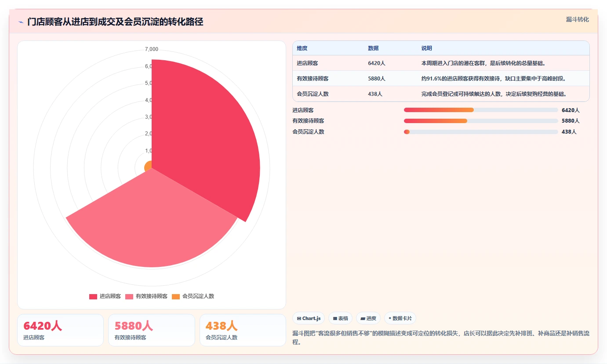Click the small orange 会员沉淀 chart segment
Image resolution: width=607 pixels, height=364 pixels.
(149, 166)
